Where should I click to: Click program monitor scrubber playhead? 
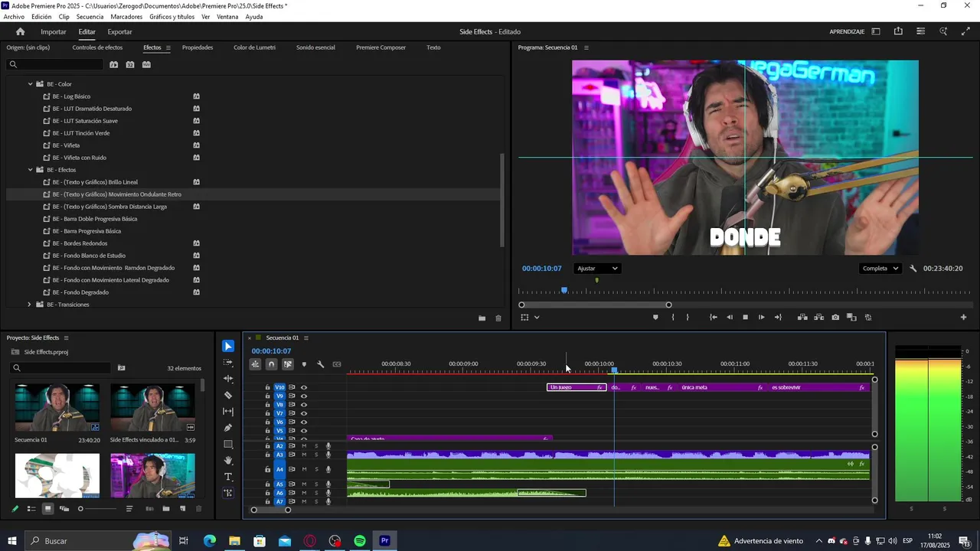564,291
